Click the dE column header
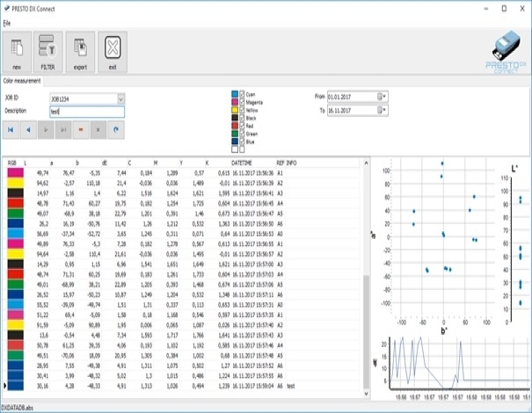 pyautogui.click(x=114, y=163)
